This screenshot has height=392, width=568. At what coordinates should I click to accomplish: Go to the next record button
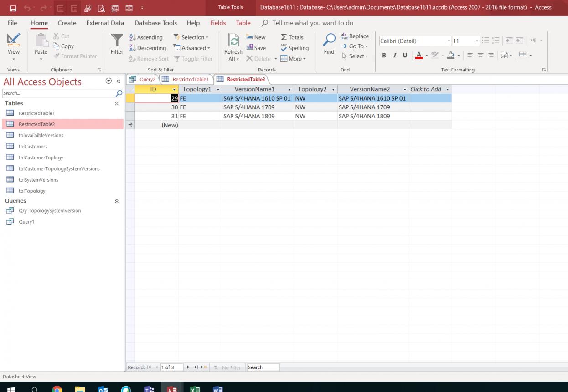(x=187, y=367)
